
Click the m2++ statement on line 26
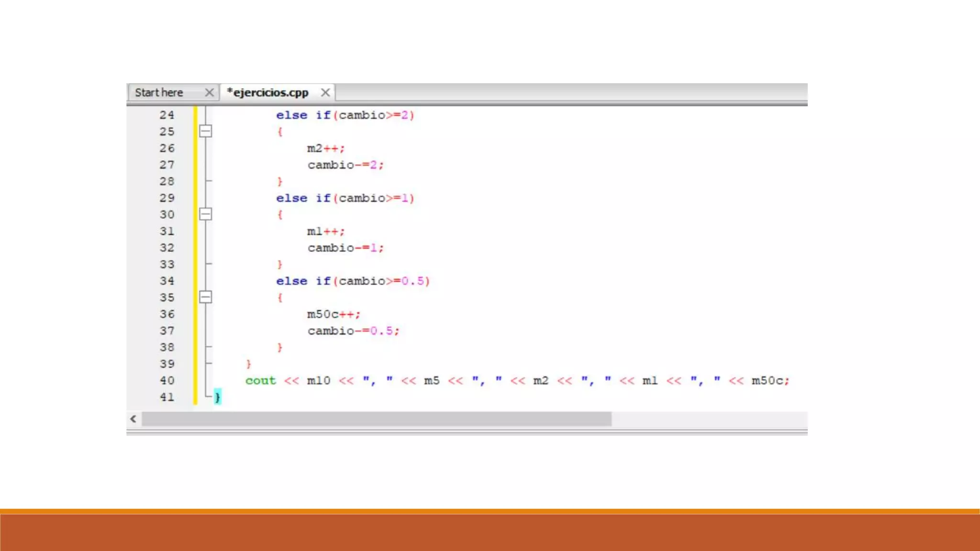(325, 148)
